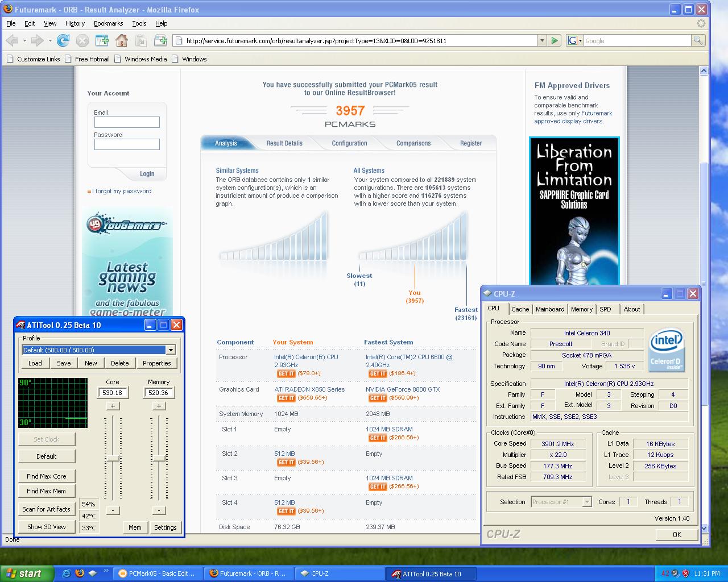The width and height of the screenshot is (728, 582).
Task: Click New profile in ATITool
Action: pyautogui.click(x=91, y=363)
